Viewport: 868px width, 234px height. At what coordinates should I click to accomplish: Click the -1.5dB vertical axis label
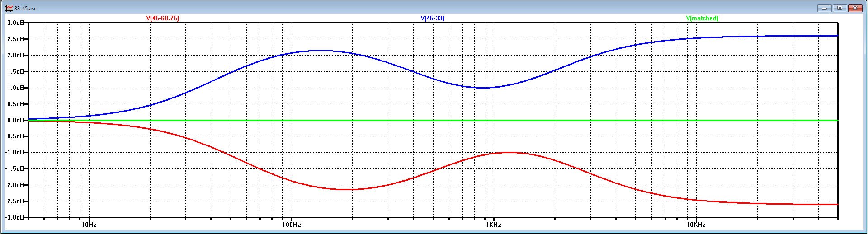point(14,168)
